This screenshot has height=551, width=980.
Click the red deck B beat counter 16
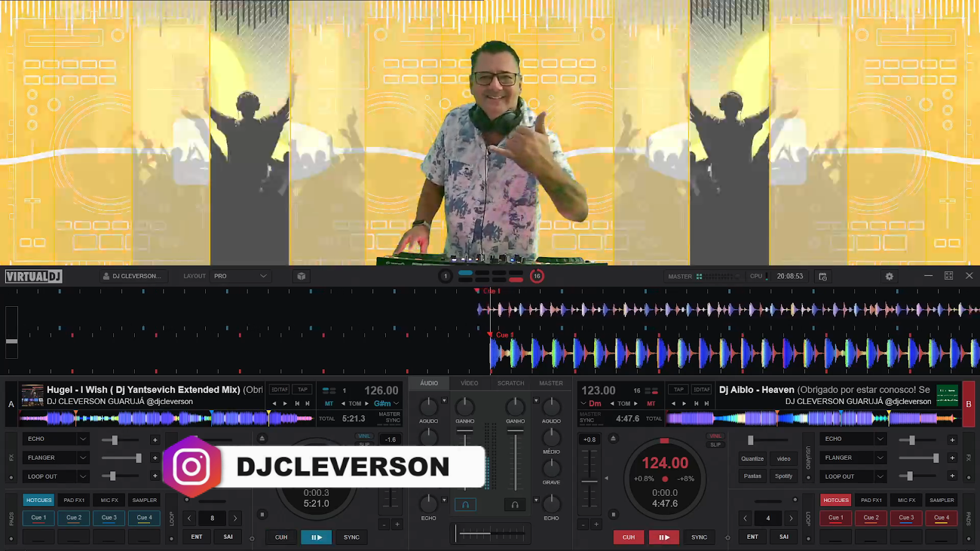[x=537, y=276]
